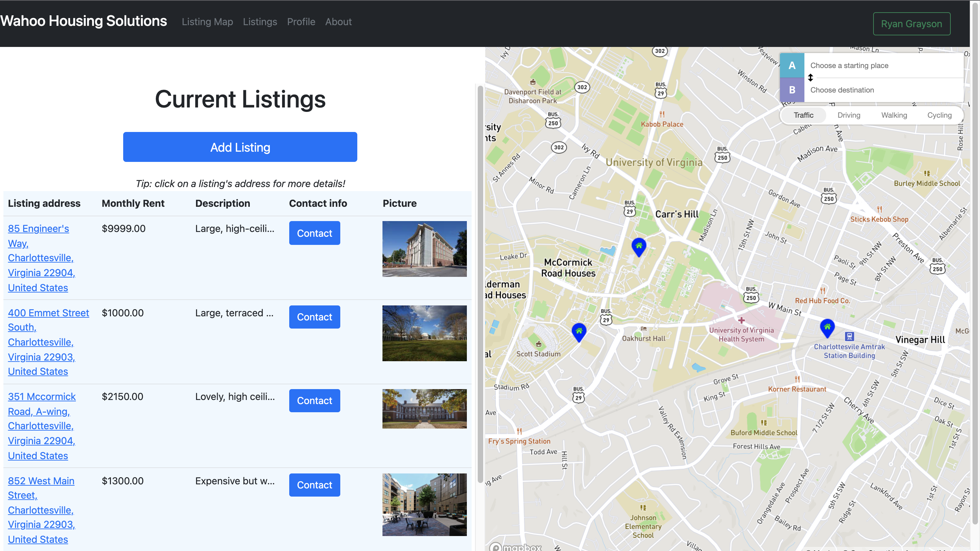980x551 pixels.
Task: Contact owner of 351 Mccormick Road listing
Action: click(314, 401)
